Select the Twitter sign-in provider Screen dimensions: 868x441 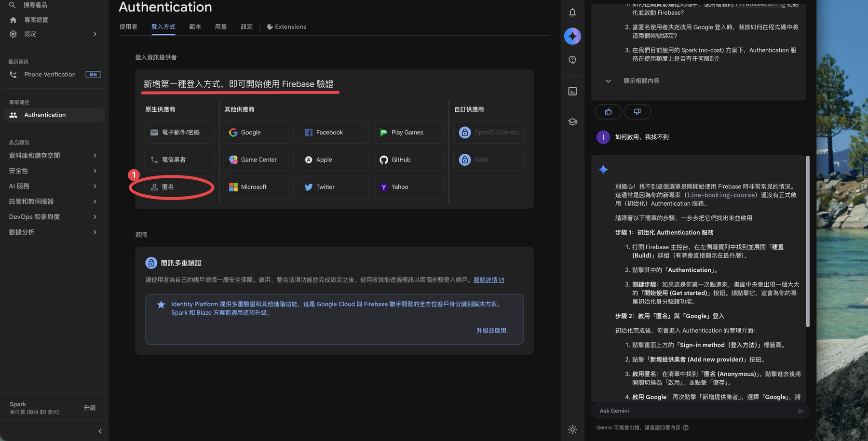click(x=334, y=187)
